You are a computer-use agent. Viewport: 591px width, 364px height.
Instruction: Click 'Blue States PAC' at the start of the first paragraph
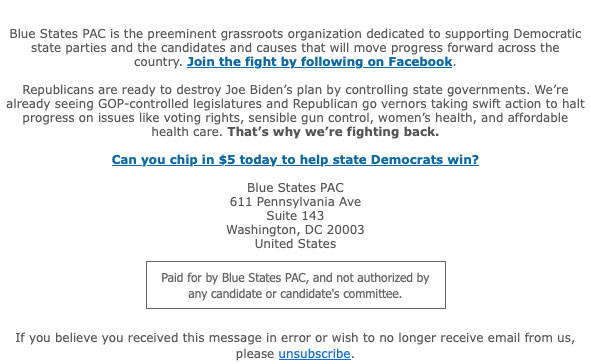pos(58,34)
